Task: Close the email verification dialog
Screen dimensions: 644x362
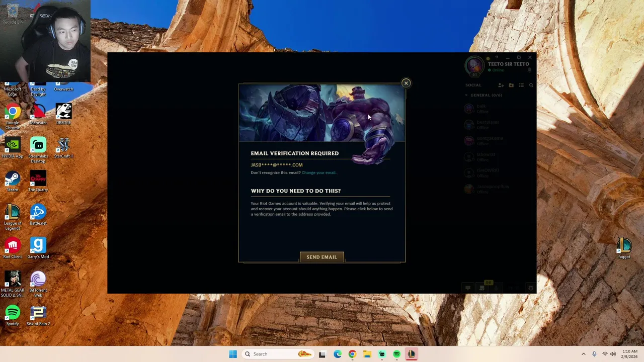Action: point(406,83)
